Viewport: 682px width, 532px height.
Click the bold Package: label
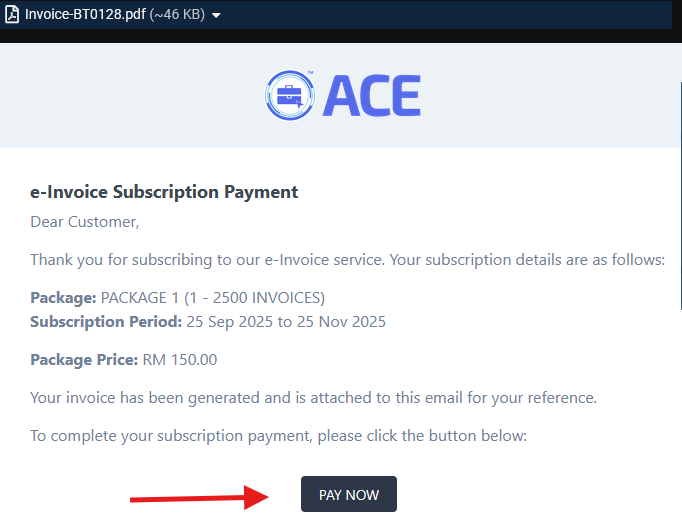point(63,298)
